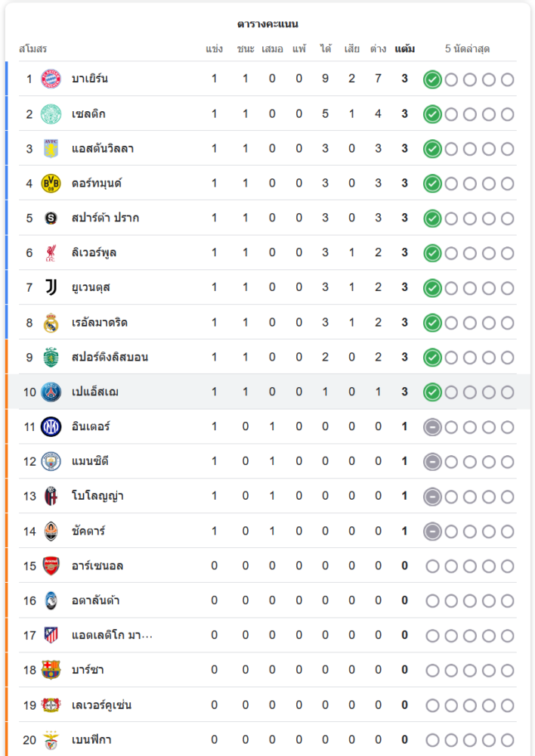Image resolution: width=535 pixels, height=756 pixels.
Task: Open team name สปอร์ติงลิสบอน
Action: [x=110, y=357]
